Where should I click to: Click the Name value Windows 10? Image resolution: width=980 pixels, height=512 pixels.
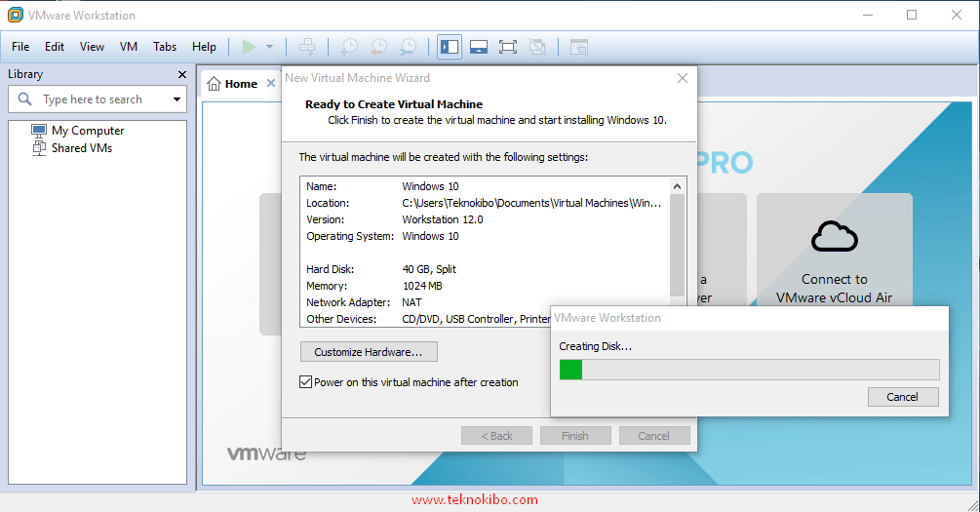[431, 186]
